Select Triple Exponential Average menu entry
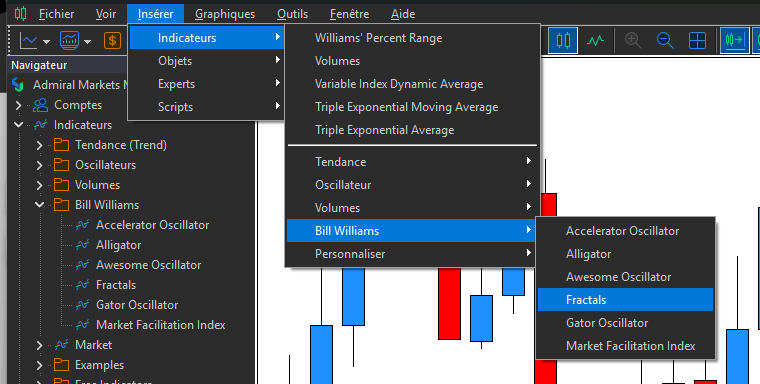 (412, 130)
